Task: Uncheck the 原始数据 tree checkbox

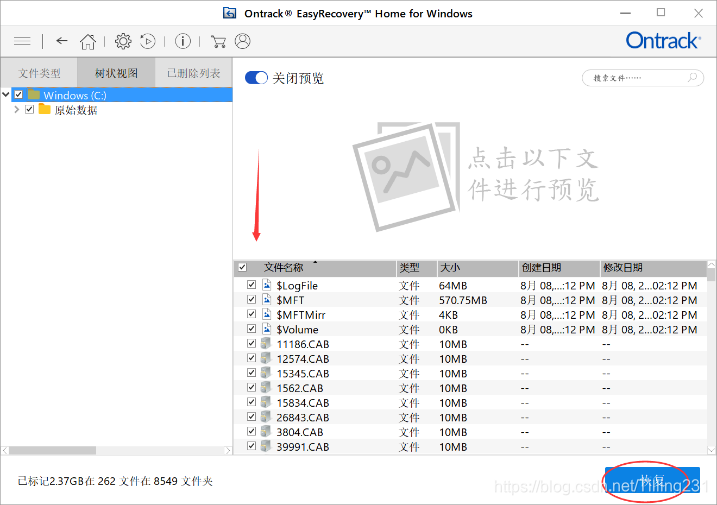Action: 29,109
